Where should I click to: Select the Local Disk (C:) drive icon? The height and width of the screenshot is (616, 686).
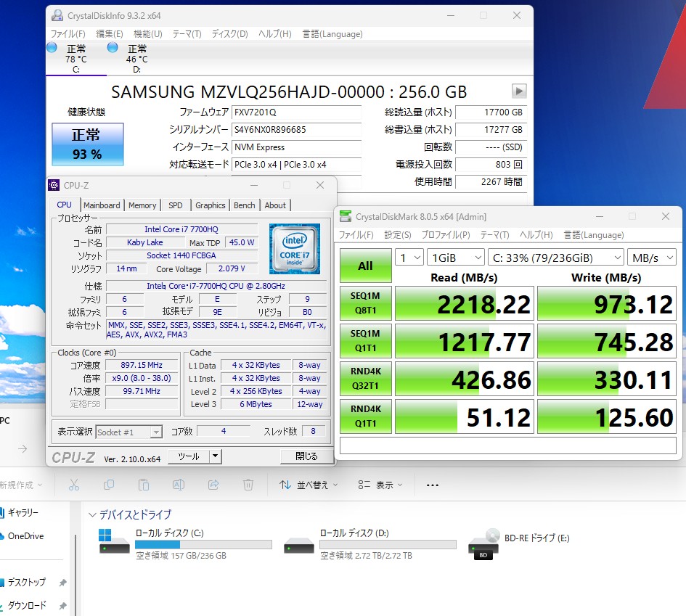114,541
